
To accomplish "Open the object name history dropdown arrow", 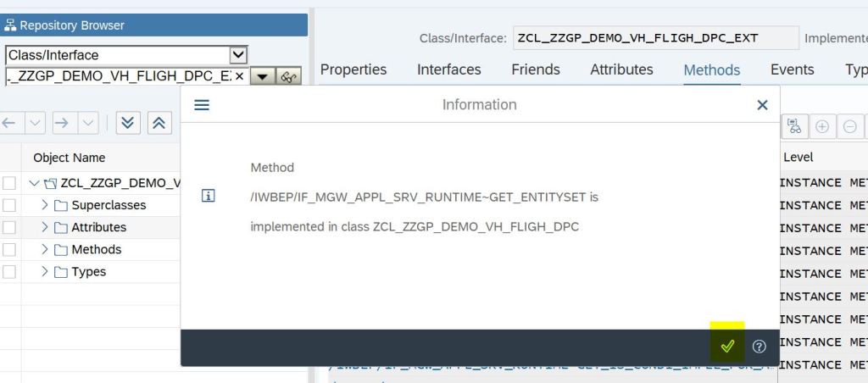I will point(262,76).
